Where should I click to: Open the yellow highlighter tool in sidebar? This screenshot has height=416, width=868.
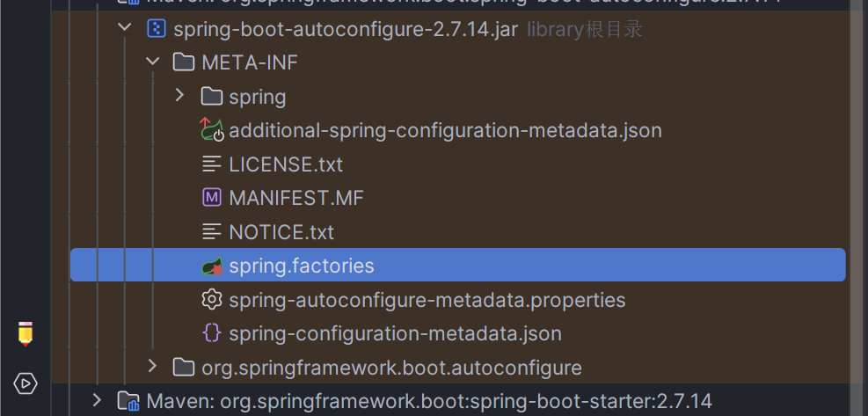pyautogui.click(x=26, y=334)
